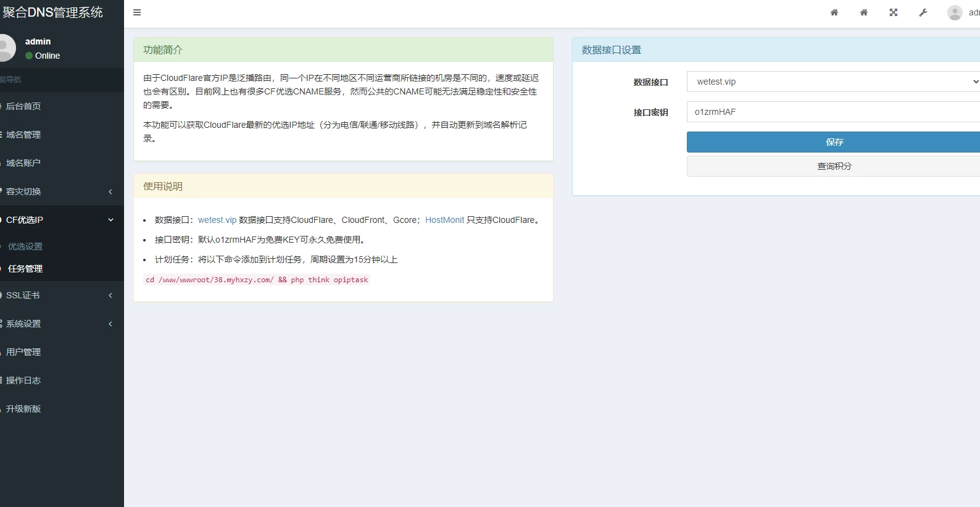Screen dimensions: 980x507
Task: Click the admin profile picture in the sidebar
Action: [6, 48]
